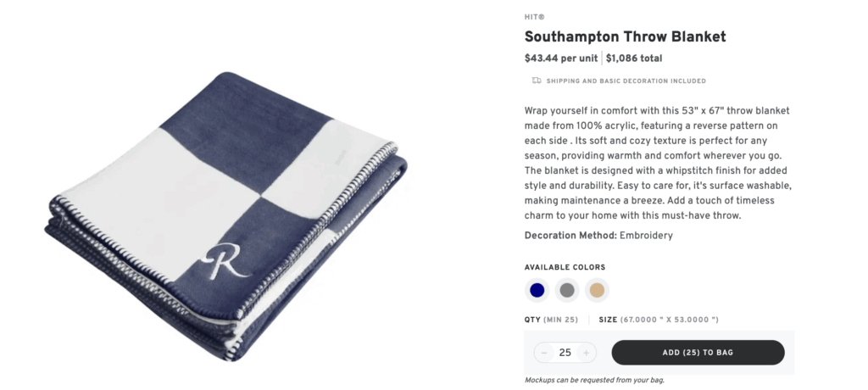
Task: Click the Size dimensions label
Action: (659, 320)
